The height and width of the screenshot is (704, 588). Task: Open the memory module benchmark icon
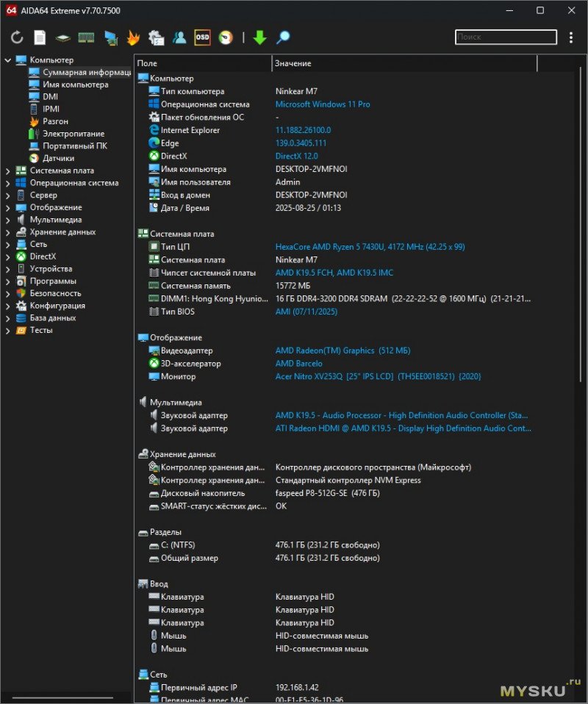pyautogui.click(x=86, y=37)
